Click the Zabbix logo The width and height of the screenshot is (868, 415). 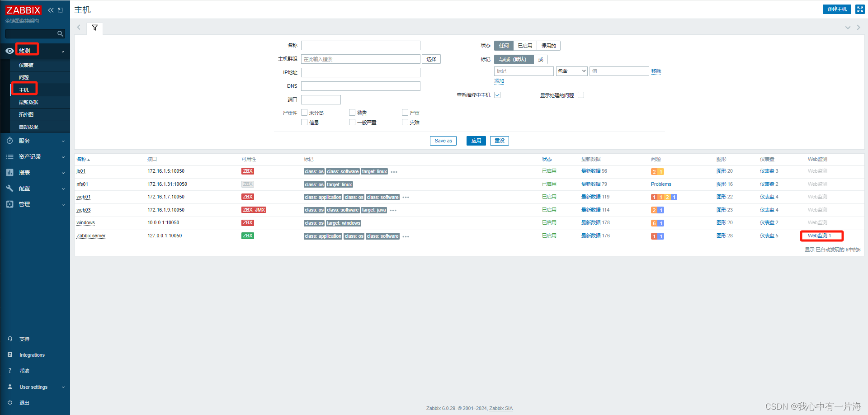point(24,10)
